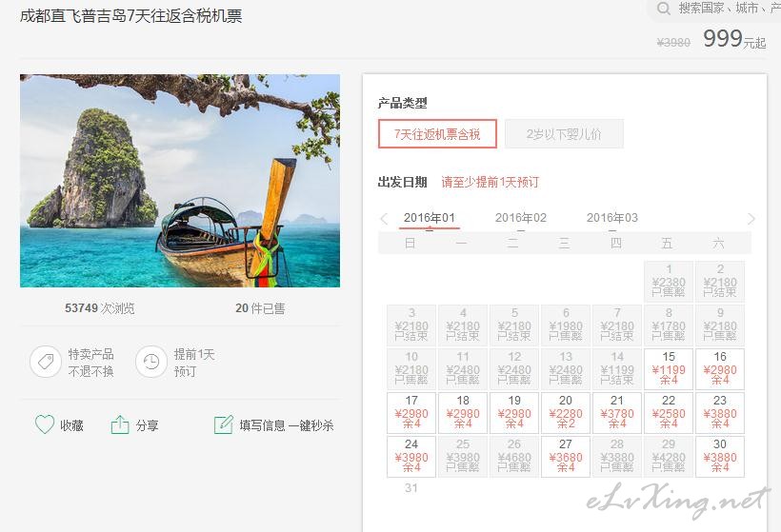Image resolution: width=781 pixels, height=532 pixels.
Task: Click the heart icon to favorite the product
Action: 45,424
